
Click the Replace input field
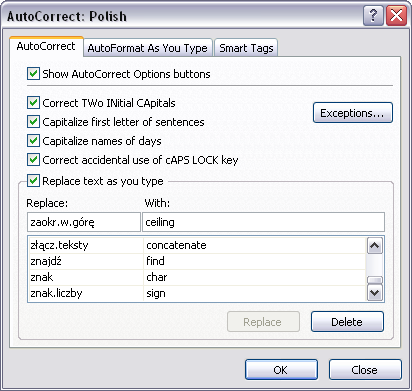click(x=84, y=222)
